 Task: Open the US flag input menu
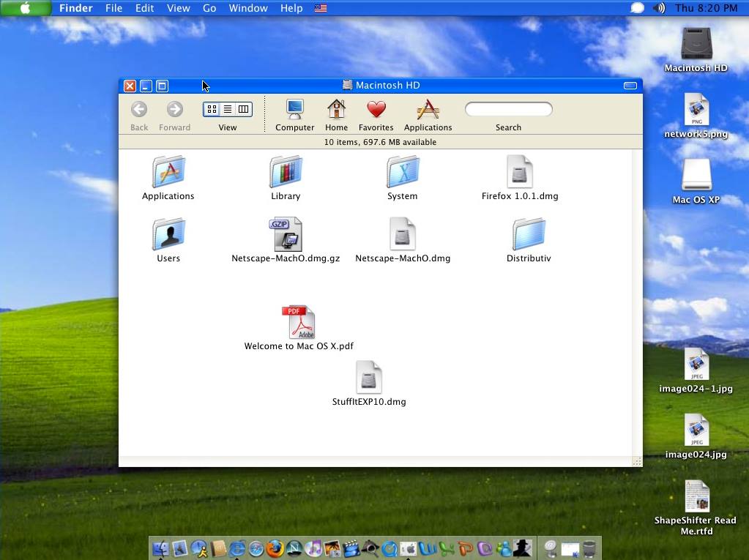(321, 8)
